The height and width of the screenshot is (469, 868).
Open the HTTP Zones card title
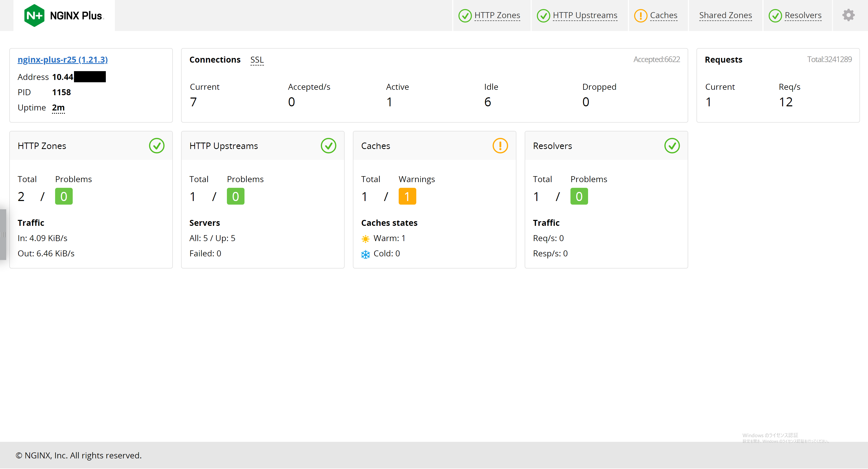pyautogui.click(x=42, y=146)
